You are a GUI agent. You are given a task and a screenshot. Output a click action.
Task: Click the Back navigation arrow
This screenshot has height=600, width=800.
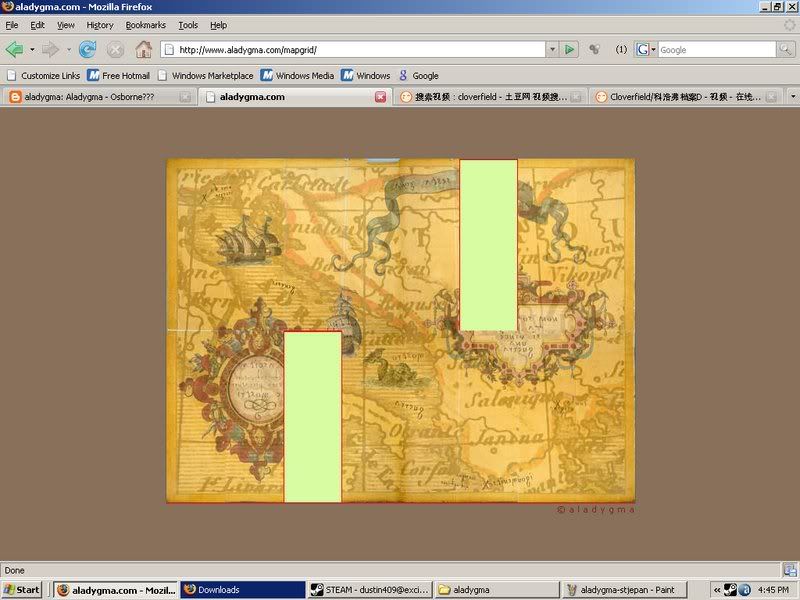14,49
